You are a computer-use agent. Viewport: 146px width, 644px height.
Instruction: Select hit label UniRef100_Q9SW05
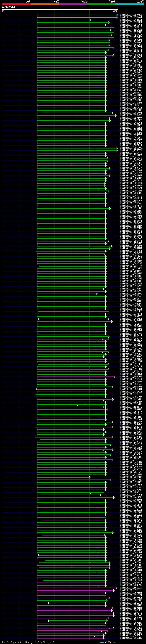point(131,75)
